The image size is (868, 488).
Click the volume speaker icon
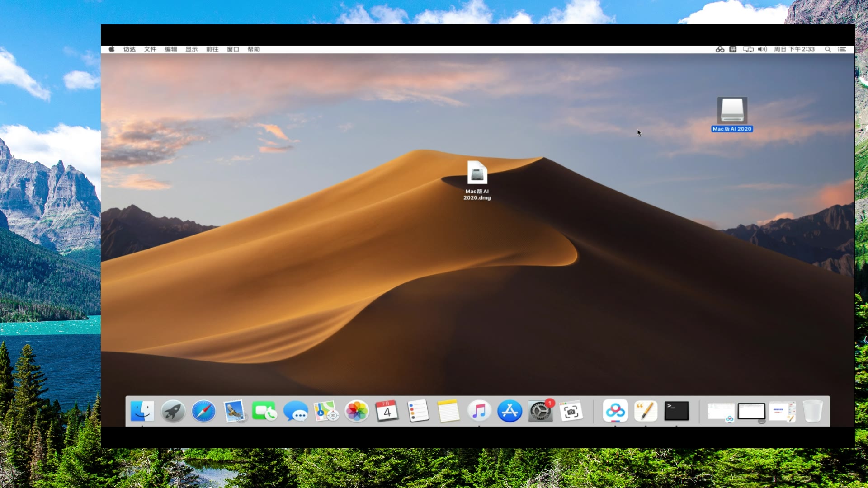pos(762,49)
